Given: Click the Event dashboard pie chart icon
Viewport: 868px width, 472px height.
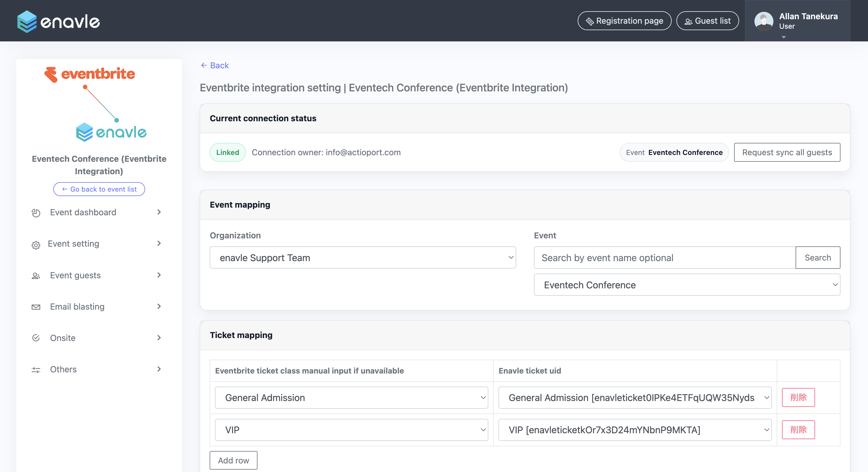Looking at the screenshot, I should (36, 213).
